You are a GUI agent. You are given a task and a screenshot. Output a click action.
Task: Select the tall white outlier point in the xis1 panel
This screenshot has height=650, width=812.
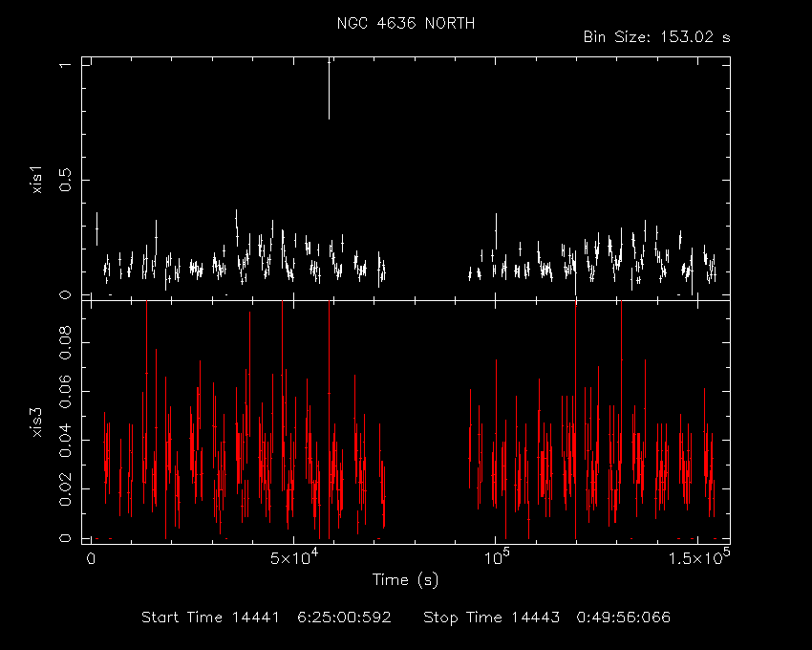click(329, 89)
